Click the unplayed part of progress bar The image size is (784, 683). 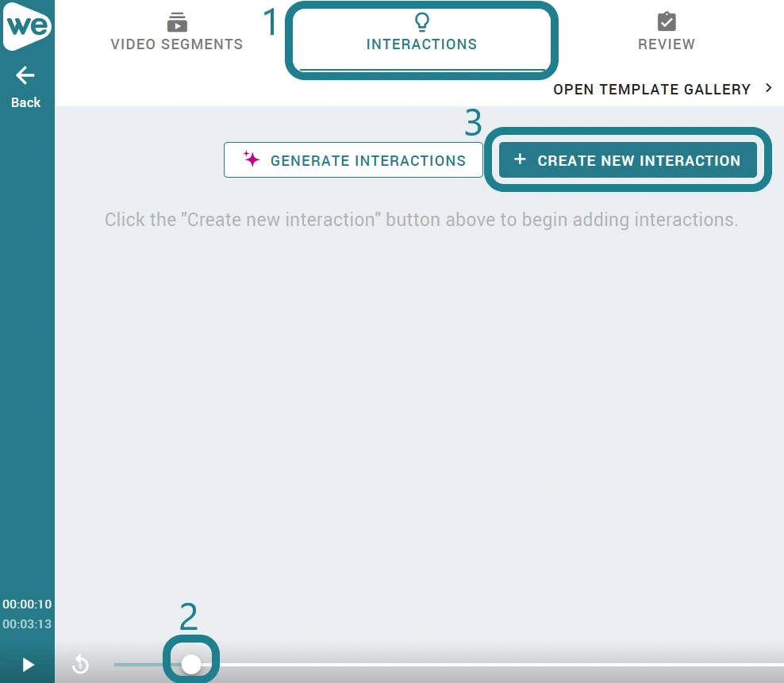(493, 665)
